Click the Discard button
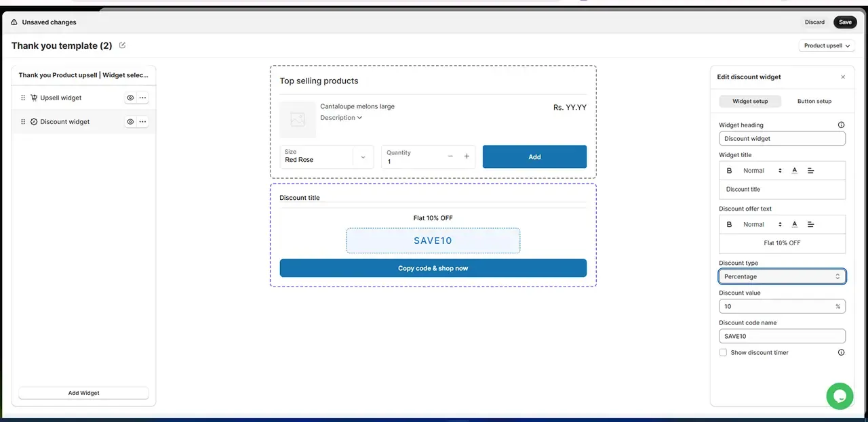This screenshot has height=422, width=868. pos(814,22)
